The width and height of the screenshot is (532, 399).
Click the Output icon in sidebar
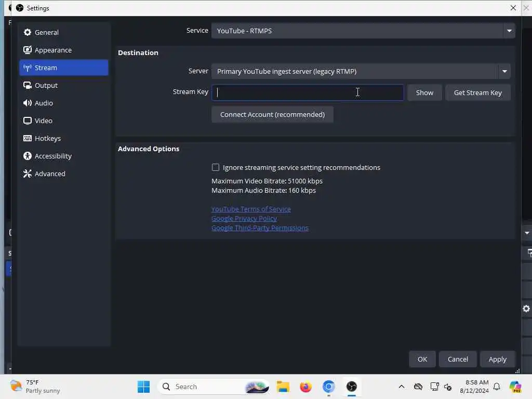click(28, 85)
